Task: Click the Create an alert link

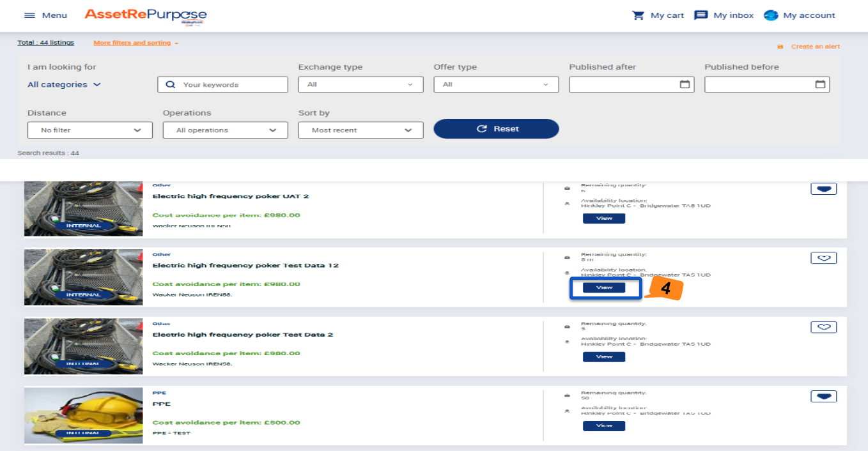Action: 814,47
